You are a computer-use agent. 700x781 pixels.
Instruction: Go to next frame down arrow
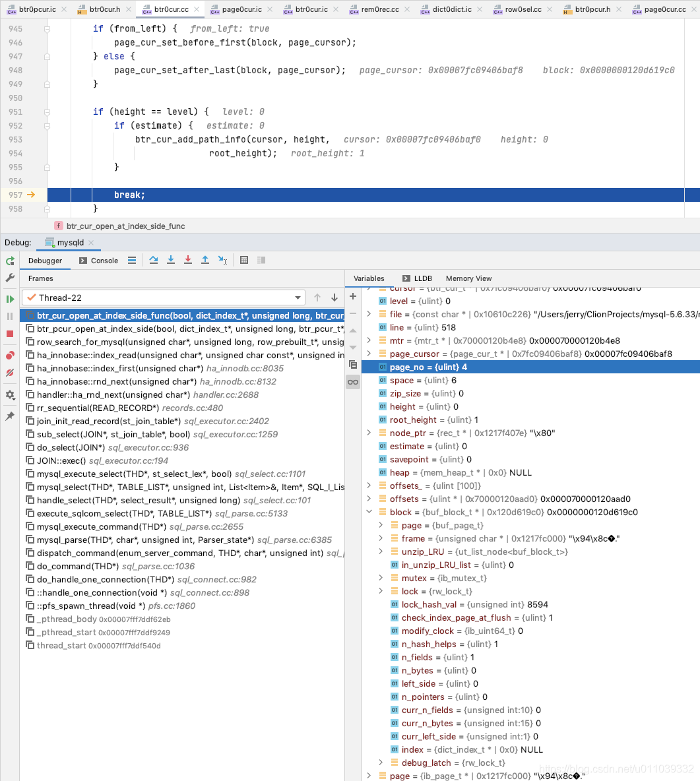[334, 298]
